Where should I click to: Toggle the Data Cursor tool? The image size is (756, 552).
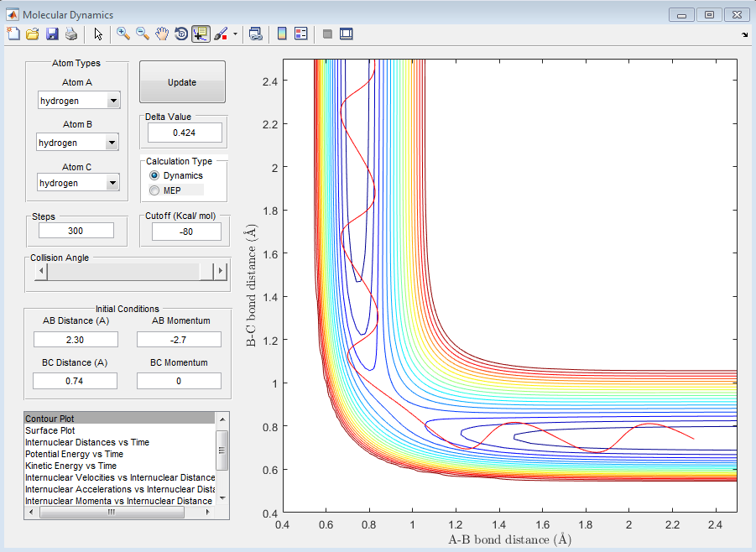(201, 34)
